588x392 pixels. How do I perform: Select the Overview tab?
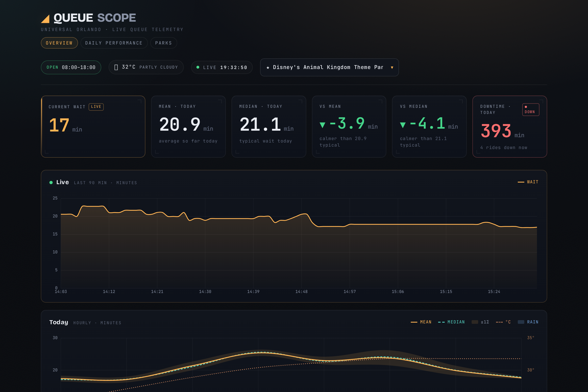[59, 43]
